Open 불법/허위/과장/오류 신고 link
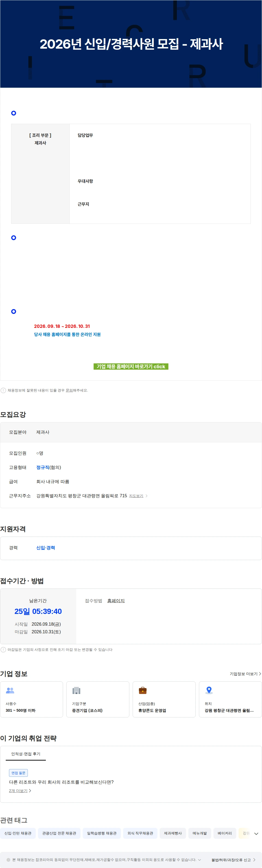 (x=231, y=860)
